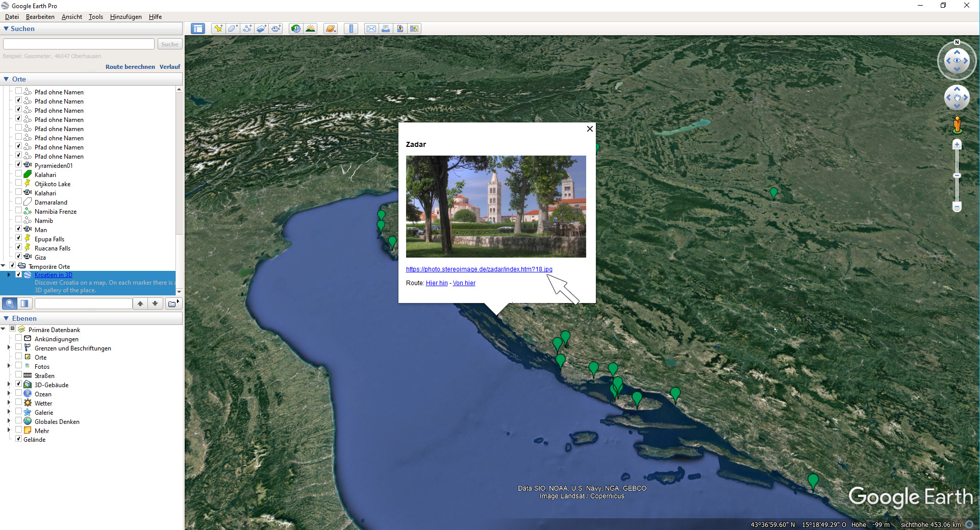Click the search input field
980x530 pixels.
[79, 44]
